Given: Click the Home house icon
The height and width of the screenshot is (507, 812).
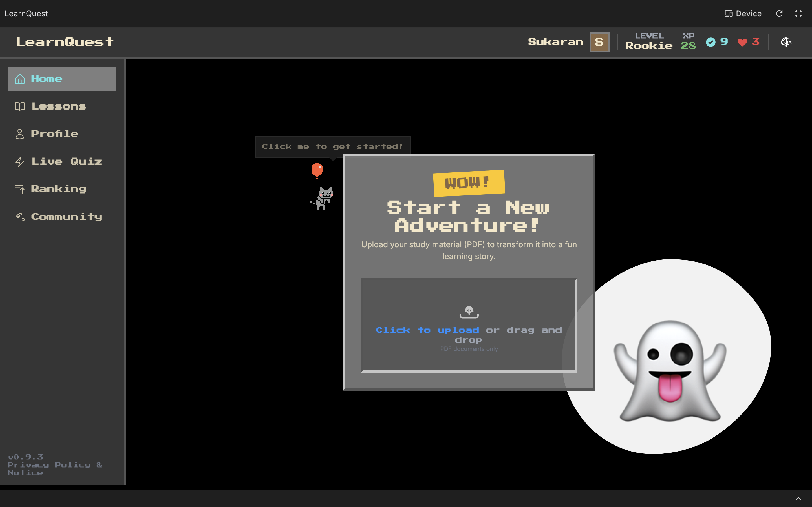Looking at the screenshot, I should (x=20, y=79).
